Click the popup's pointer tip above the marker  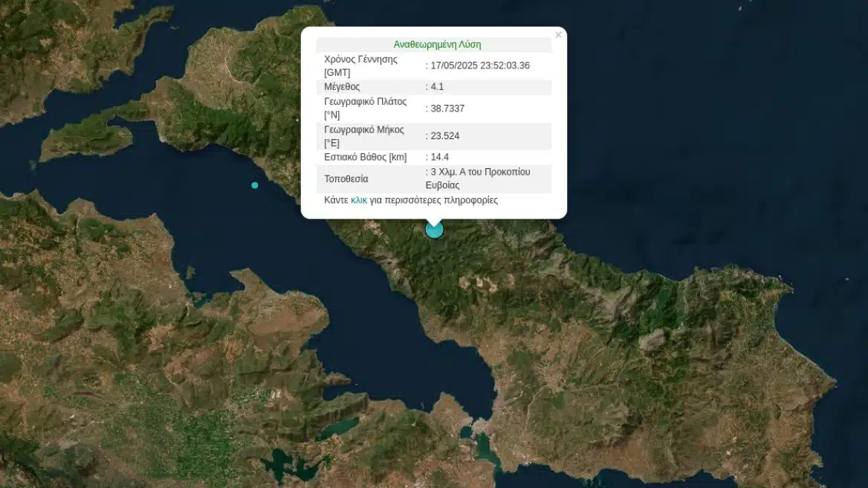point(434,220)
